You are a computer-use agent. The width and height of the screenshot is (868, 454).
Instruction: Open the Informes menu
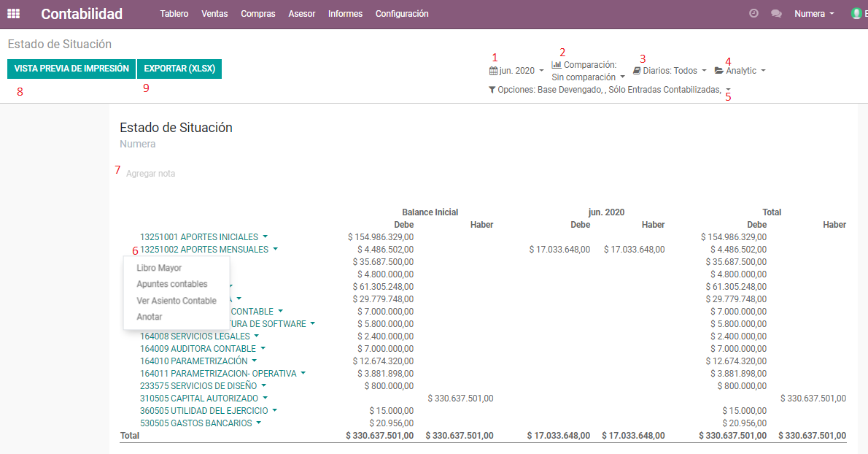[x=346, y=14]
